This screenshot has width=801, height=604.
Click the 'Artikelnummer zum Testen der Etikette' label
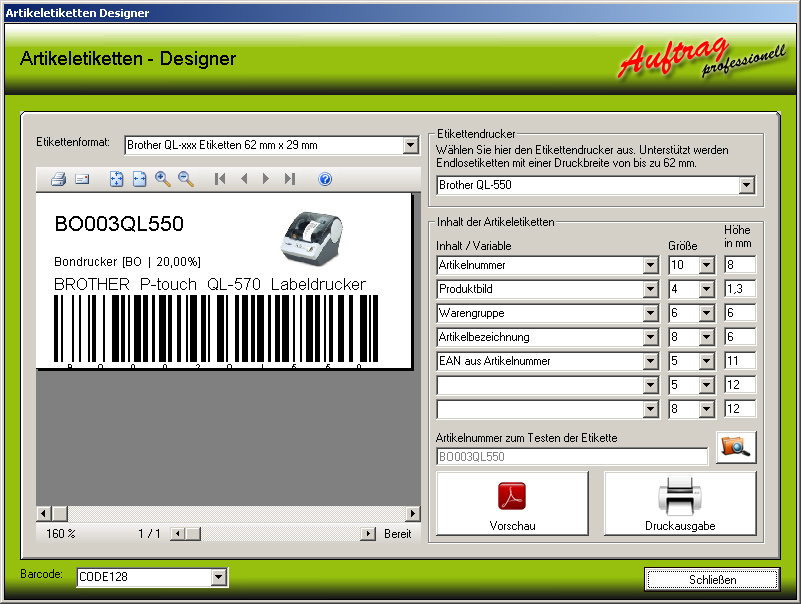pos(527,438)
